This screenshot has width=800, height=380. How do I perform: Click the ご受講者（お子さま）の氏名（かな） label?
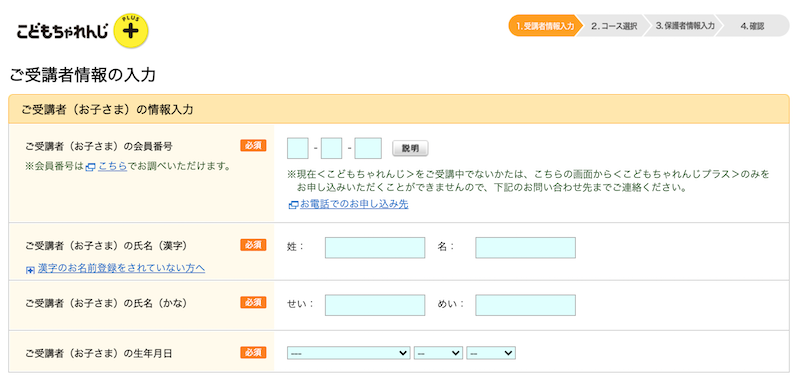pyautogui.click(x=107, y=303)
